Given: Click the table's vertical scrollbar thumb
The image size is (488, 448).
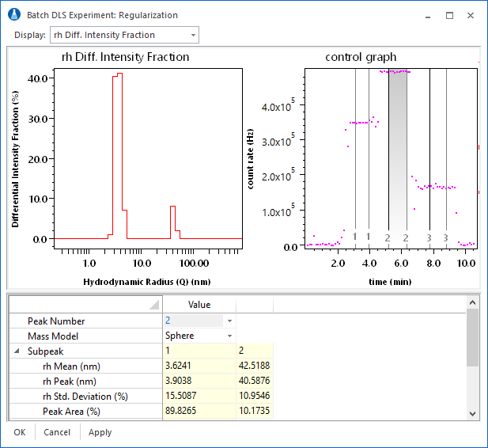Looking at the screenshot, I should click(472, 338).
